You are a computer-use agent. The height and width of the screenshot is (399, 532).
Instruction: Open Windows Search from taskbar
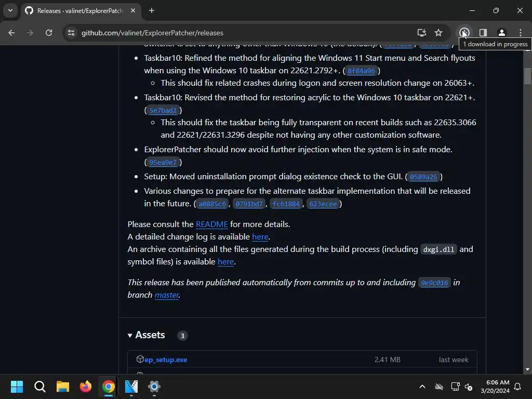click(x=39, y=387)
